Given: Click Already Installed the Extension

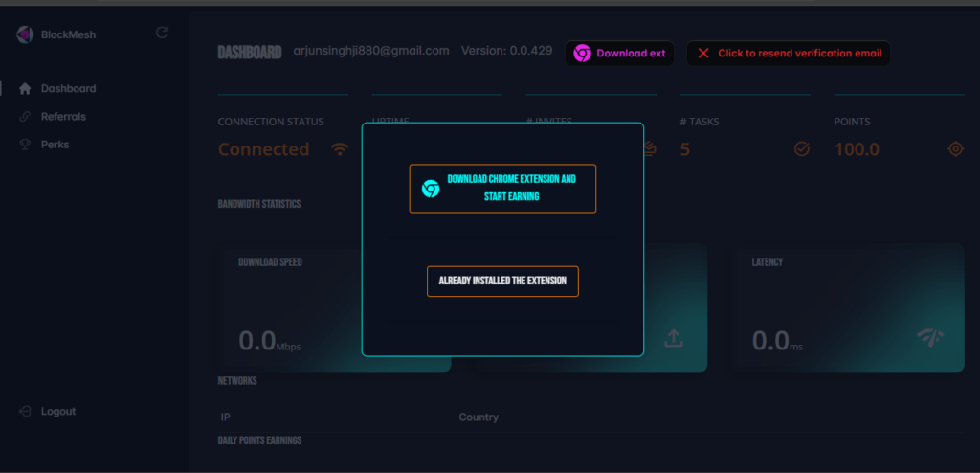Looking at the screenshot, I should coord(502,281).
